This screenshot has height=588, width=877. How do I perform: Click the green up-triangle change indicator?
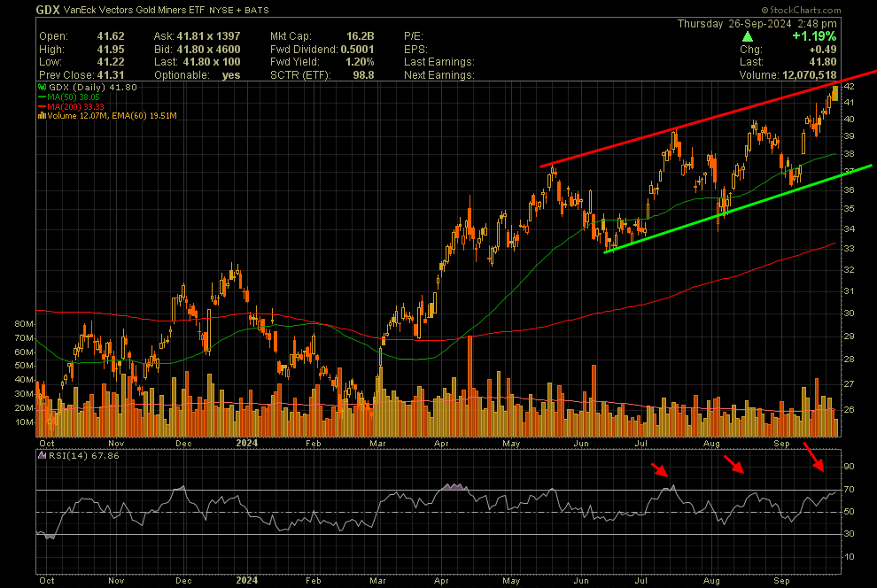748,36
